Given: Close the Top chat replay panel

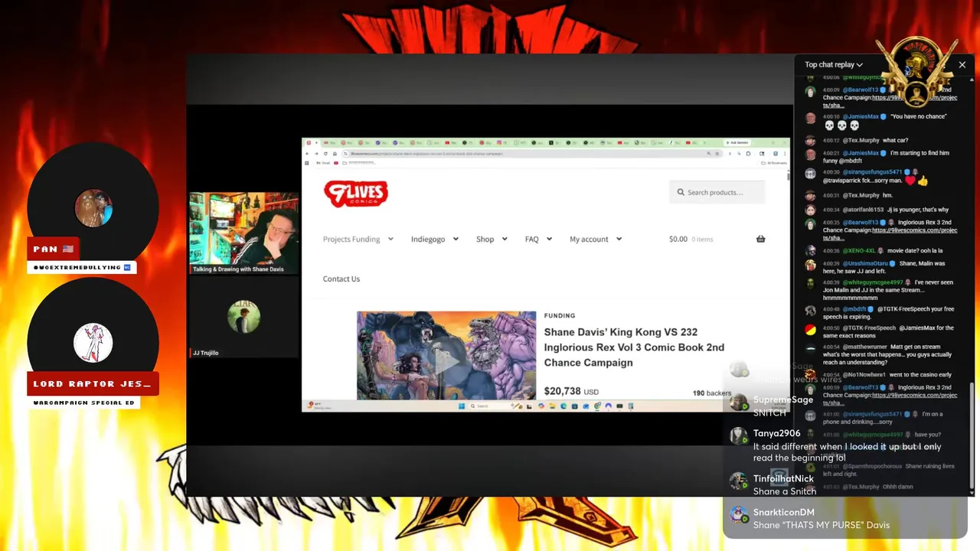Looking at the screenshot, I should coord(962,65).
